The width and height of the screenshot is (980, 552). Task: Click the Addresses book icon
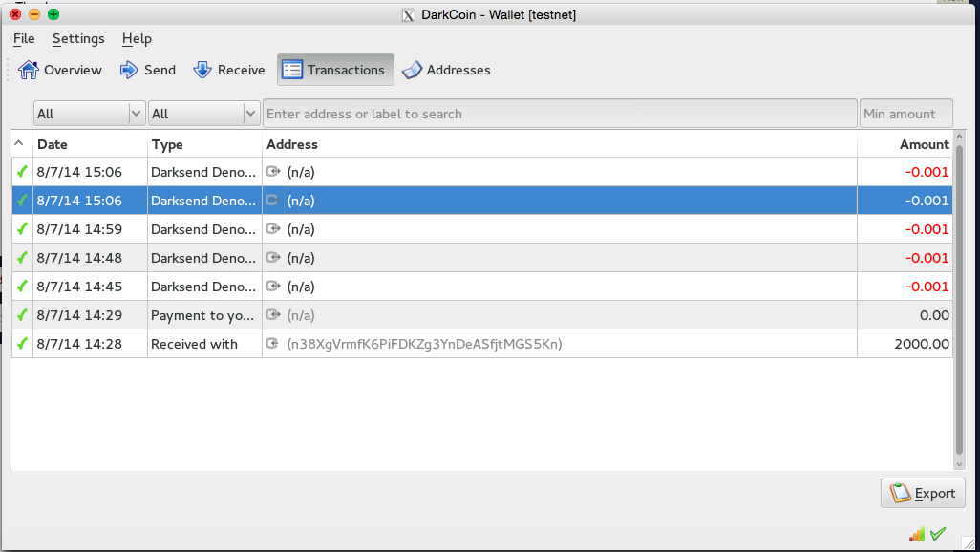(412, 70)
